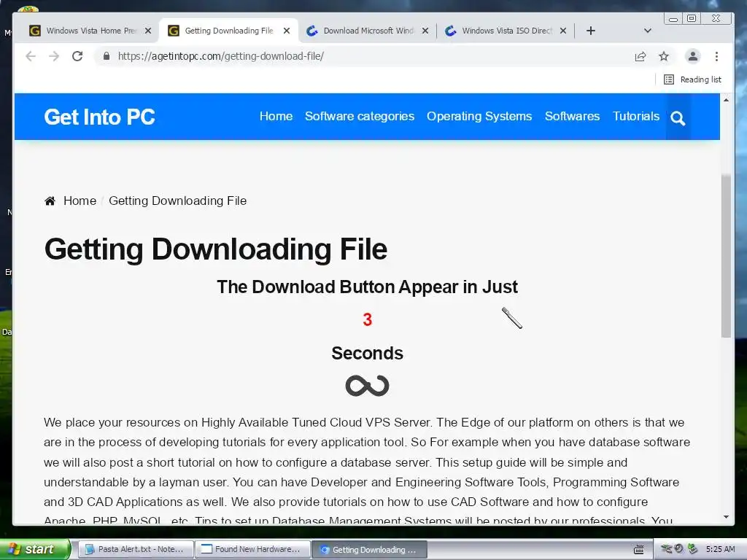Viewport: 747px width, 560px height.
Task: Switch to Windows Vista Home Premium tab
Action: [x=90, y=31]
